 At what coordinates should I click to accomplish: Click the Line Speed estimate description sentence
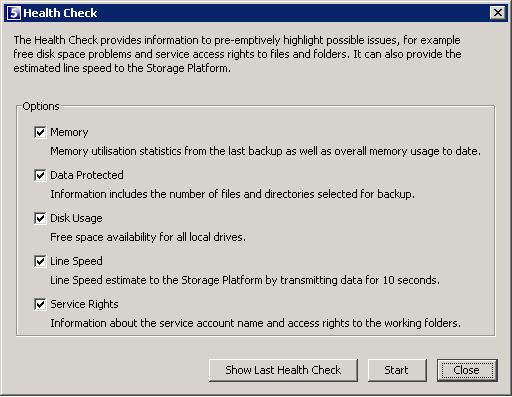tap(245, 280)
